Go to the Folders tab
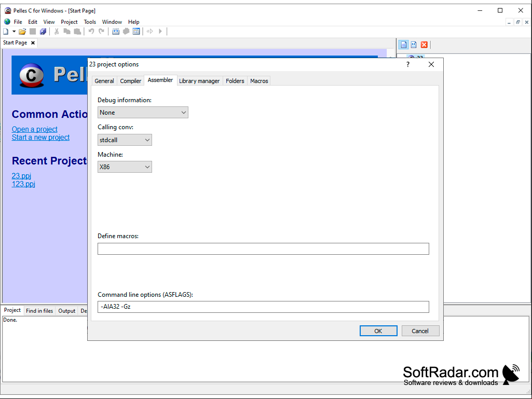 click(235, 81)
